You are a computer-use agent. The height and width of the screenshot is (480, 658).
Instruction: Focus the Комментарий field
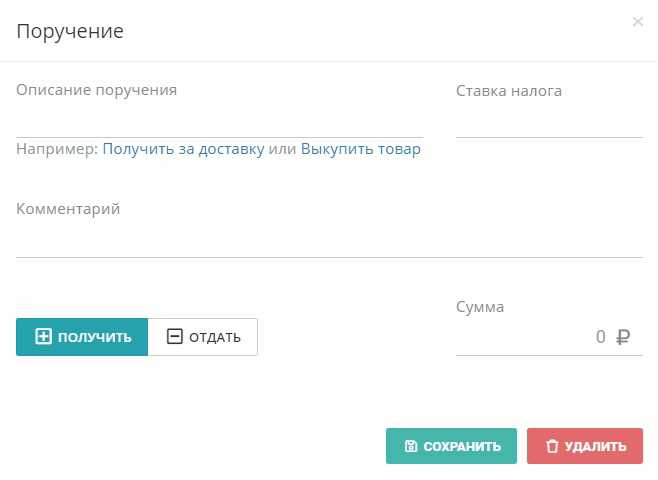329,240
